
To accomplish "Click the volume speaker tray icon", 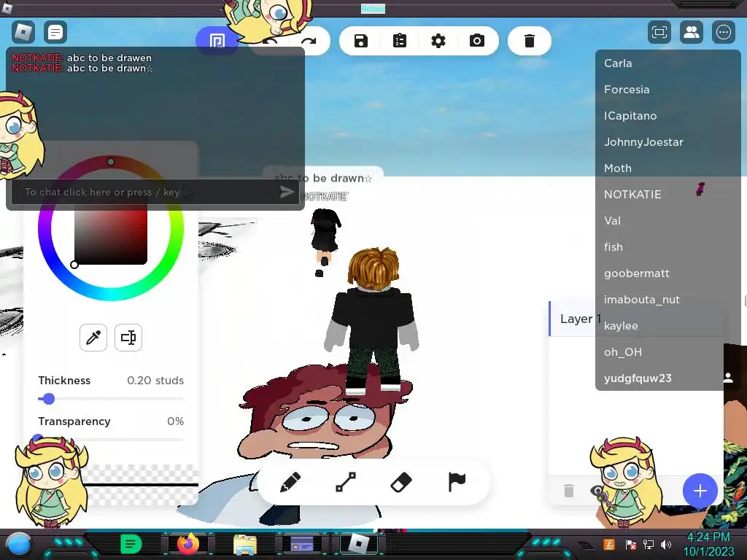I will click(666, 544).
